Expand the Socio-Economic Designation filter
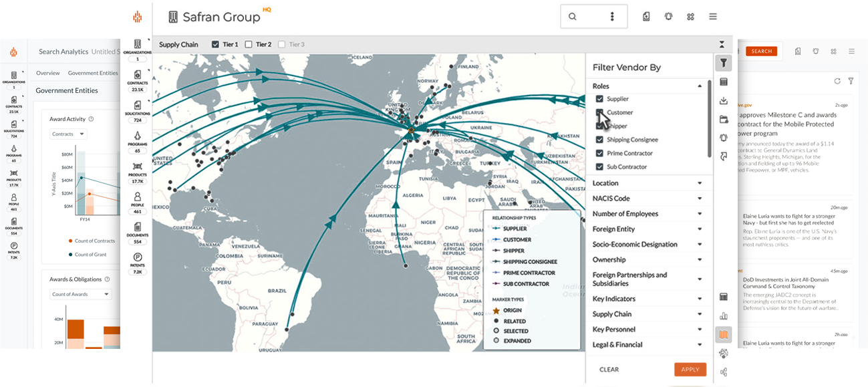Image resolution: width=868 pixels, height=387 pixels. [700, 245]
